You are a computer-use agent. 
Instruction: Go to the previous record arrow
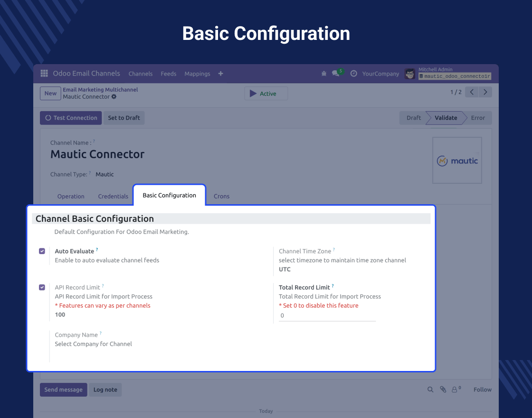[472, 92]
